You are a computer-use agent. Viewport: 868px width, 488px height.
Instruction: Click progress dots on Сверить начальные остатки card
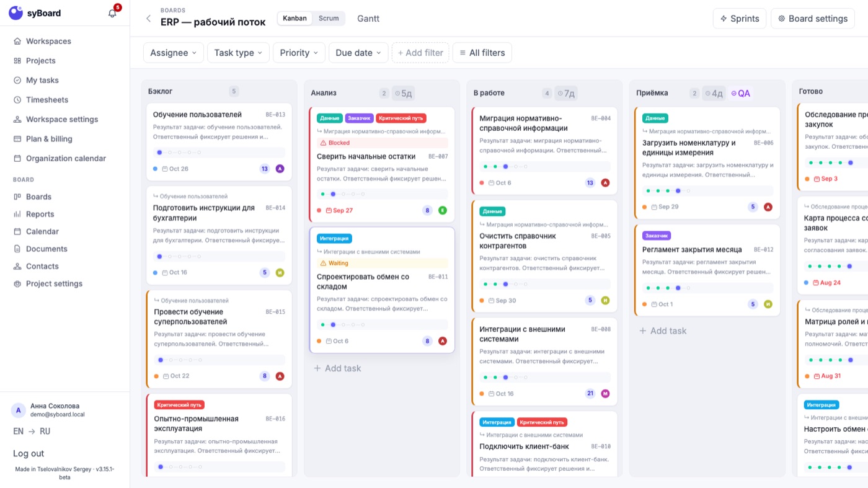[x=382, y=194]
